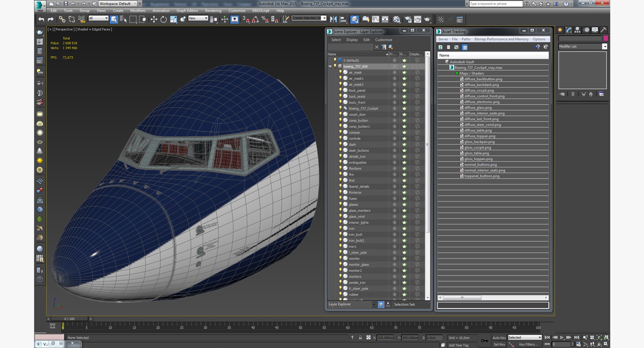The height and width of the screenshot is (348, 644).
Task: Open the Modify command panel tab
Action: tap(569, 30)
